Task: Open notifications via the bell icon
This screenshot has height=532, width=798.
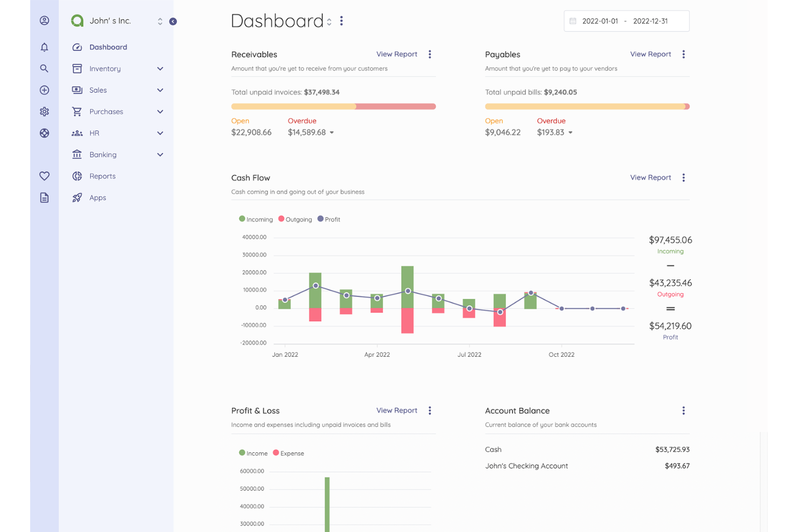Action: tap(44, 47)
